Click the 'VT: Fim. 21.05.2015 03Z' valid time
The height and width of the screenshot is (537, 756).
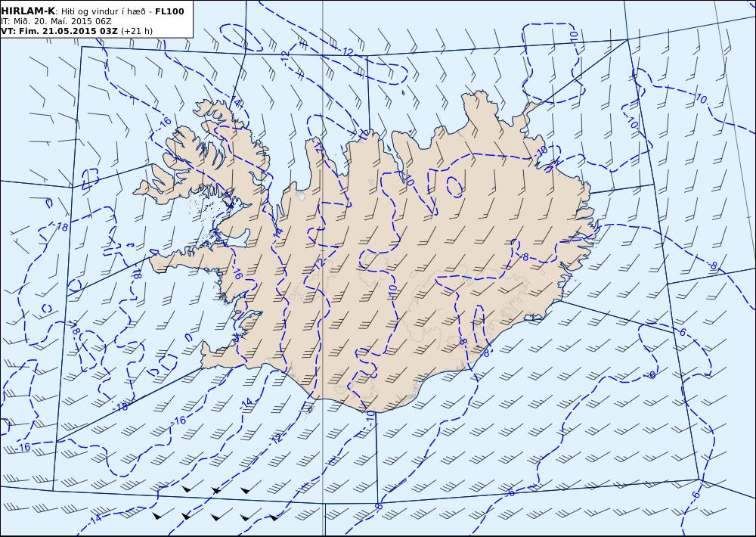coord(59,31)
